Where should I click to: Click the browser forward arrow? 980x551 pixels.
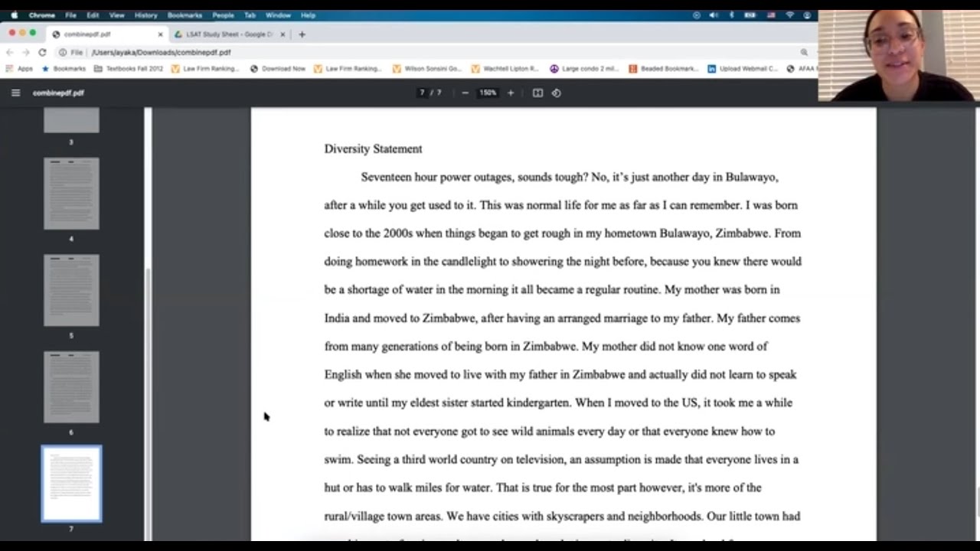tap(25, 52)
